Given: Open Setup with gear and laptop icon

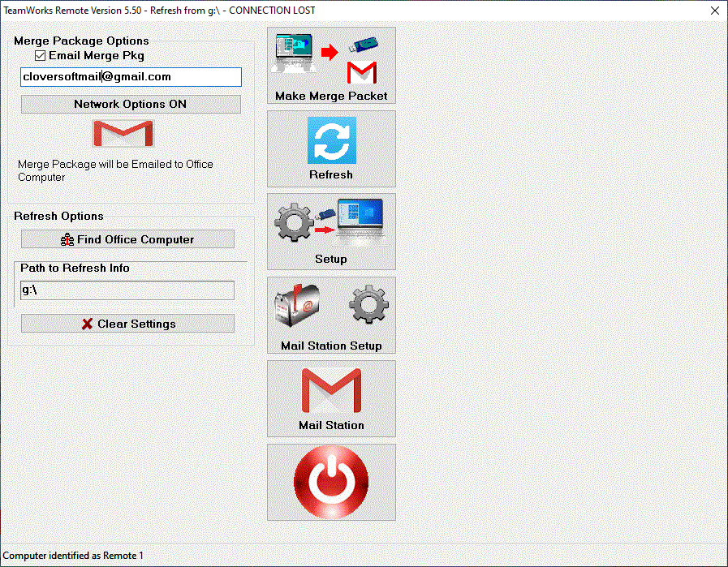Looking at the screenshot, I should click(331, 232).
